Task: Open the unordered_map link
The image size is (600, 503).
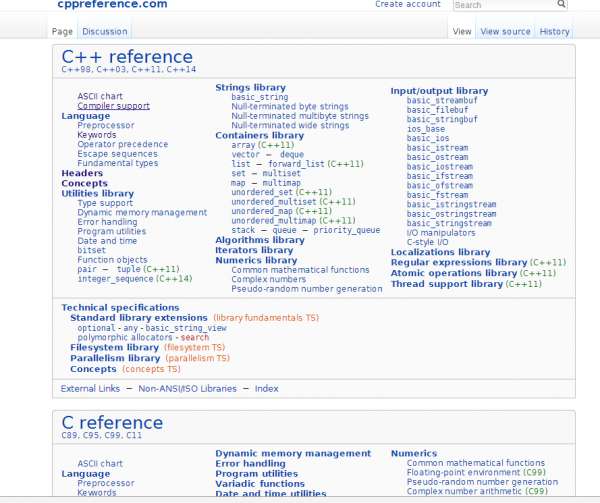Action: (x=262, y=211)
